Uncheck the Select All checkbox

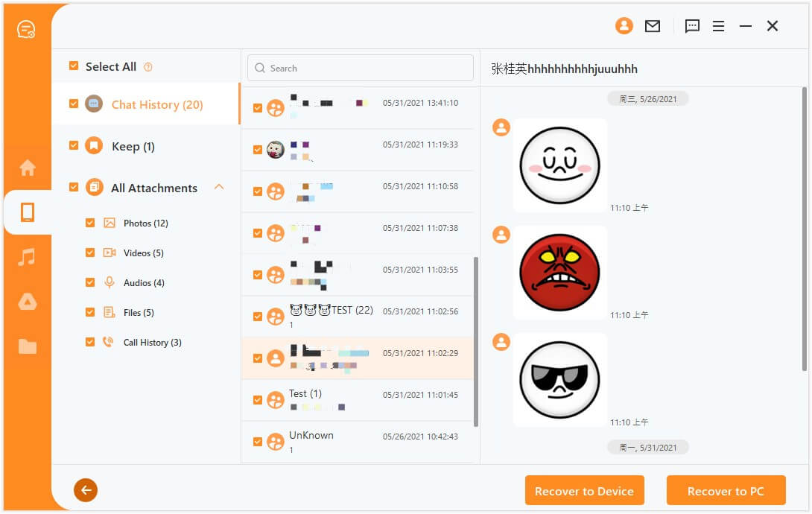pyautogui.click(x=74, y=66)
